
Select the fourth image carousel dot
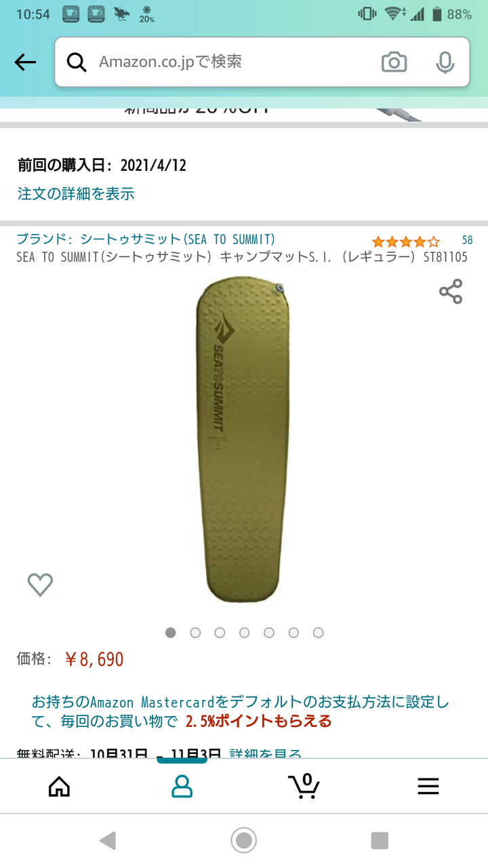(x=244, y=633)
